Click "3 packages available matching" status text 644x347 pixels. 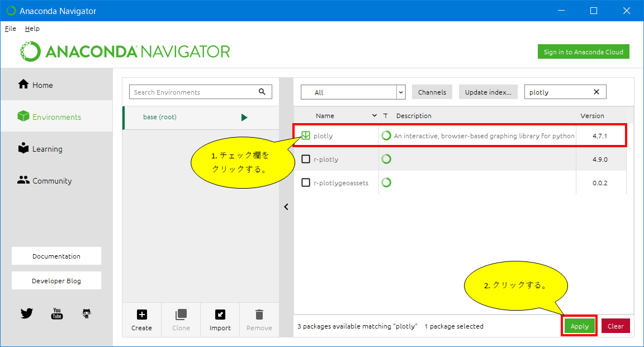pyautogui.click(x=357, y=326)
